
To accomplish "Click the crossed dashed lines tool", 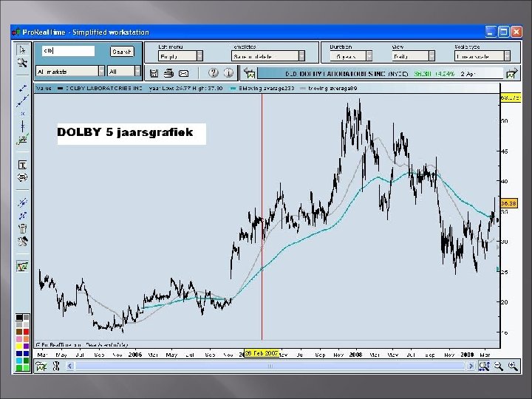I will [22, 202].
